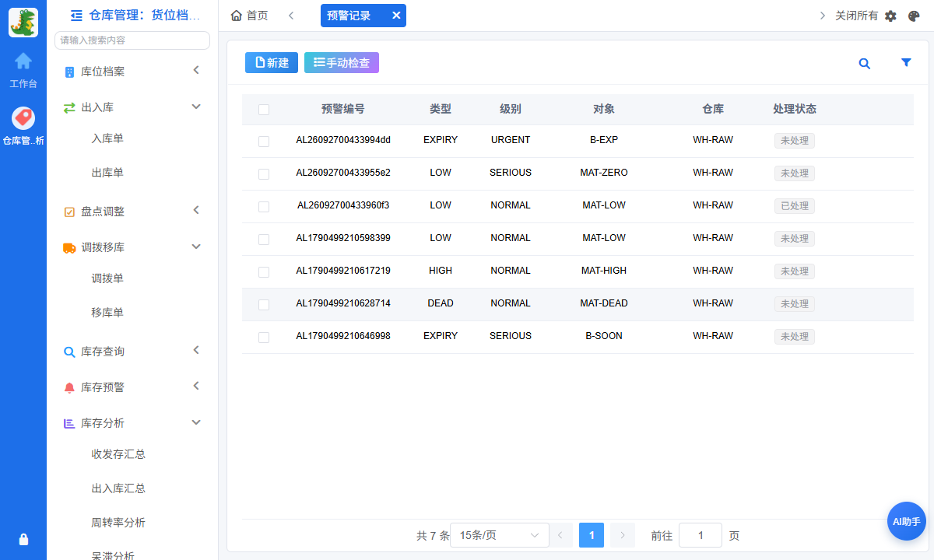Viewport: 934px width, 560px height.
Task: Select the 仓库管理 tag icon in the left rail
Action: click(x=23, y=117)
